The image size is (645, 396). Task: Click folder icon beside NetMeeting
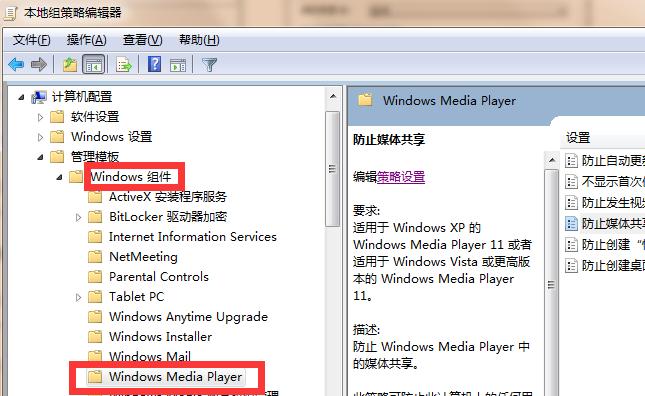click(95, 257)
